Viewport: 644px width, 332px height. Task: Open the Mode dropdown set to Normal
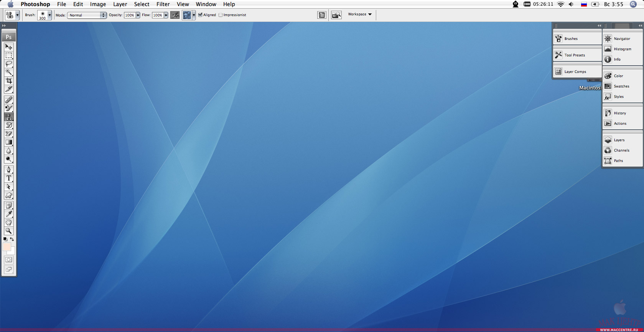click(87, 15)
